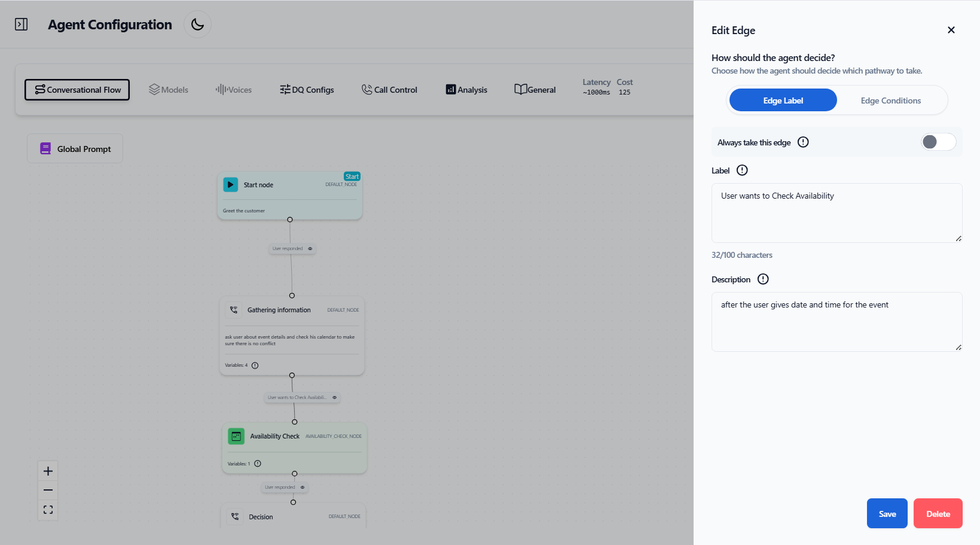
Task: Open the DQ Configs tab
Action: click(x=307, y=90)
